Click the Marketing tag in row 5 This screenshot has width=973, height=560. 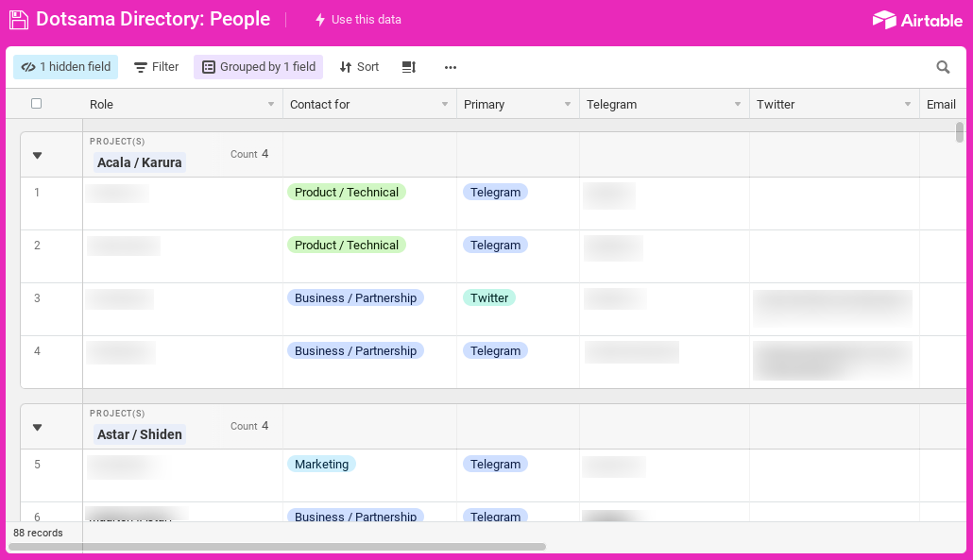click(321, 464)
